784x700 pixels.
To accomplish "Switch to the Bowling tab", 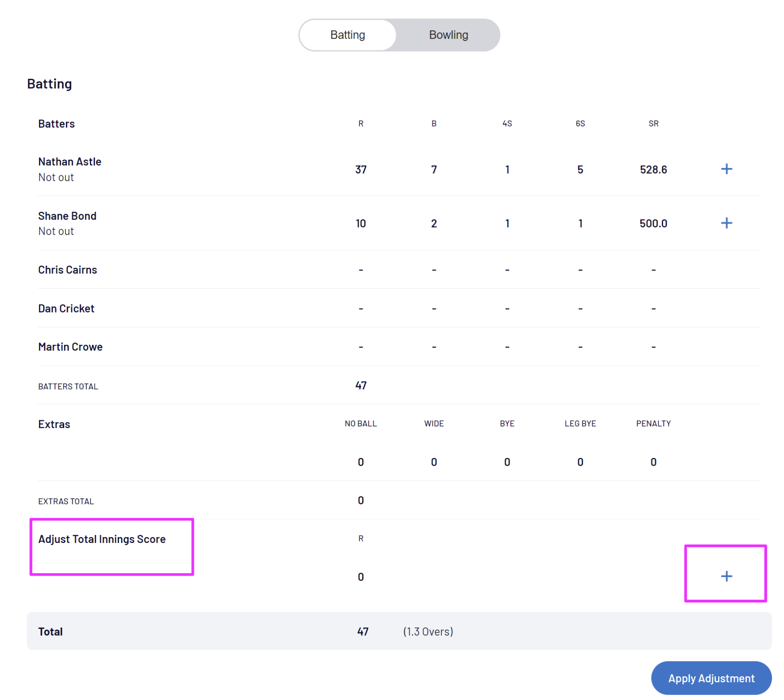I will pos(448,35).
